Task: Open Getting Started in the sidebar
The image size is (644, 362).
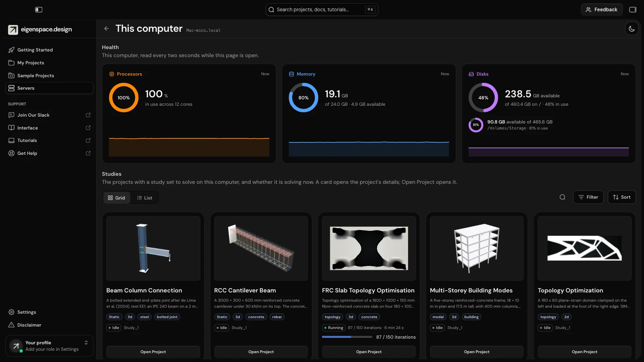Action: click(x=49, y=50)
